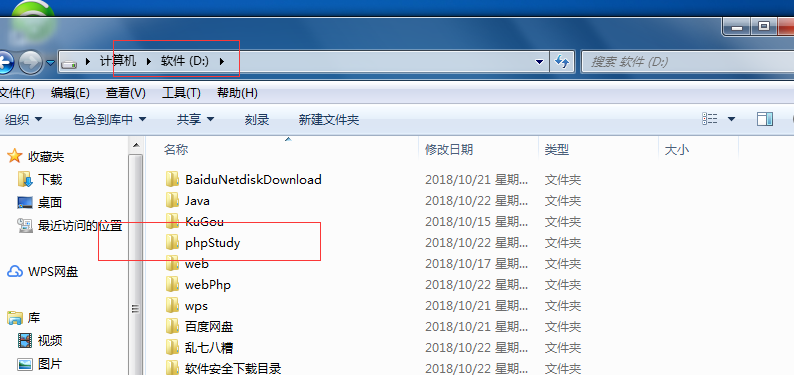794x375 pixels.
Task: Open the 帮助(H) menu
Action: (x=237, y=93)
